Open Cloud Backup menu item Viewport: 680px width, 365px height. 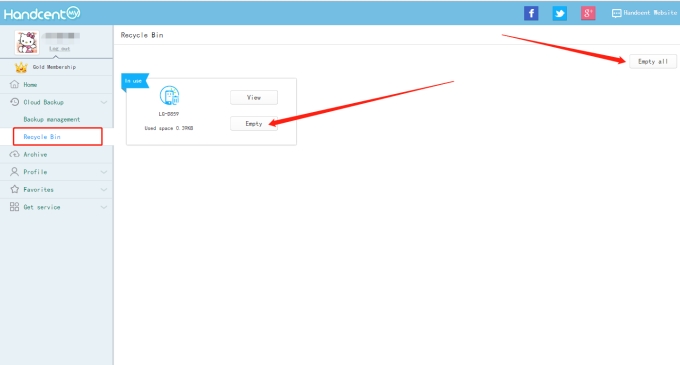coord(43,102)
